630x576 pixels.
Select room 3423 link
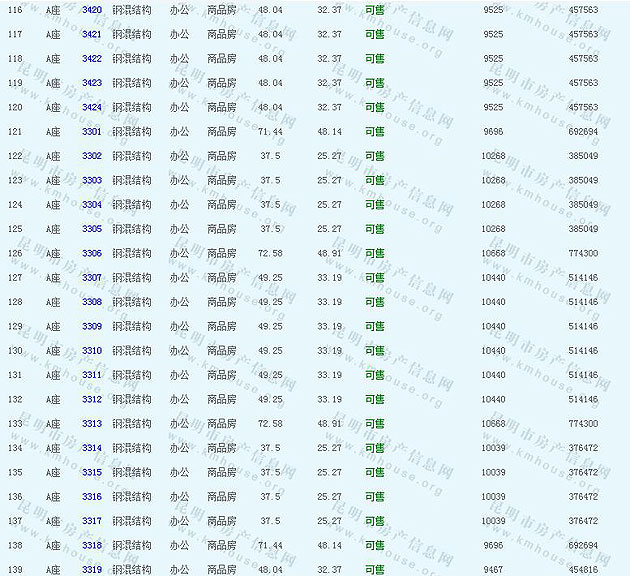pyautogui.click(x=91, y=83)
